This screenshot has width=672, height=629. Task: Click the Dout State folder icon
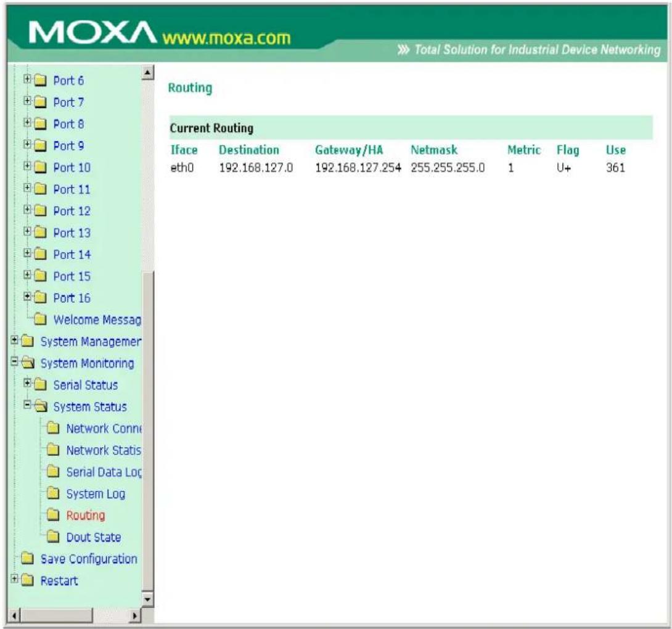(x=53, y=537)
